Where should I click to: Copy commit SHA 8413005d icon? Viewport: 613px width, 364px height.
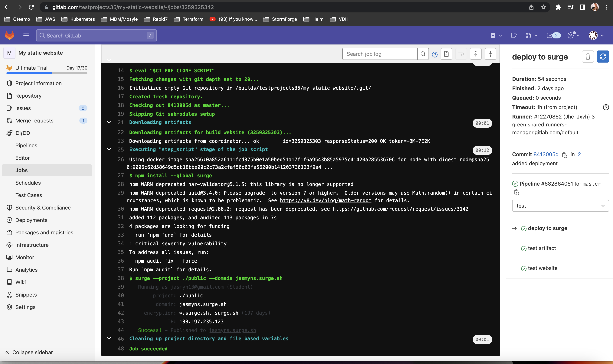click(564, 155)
